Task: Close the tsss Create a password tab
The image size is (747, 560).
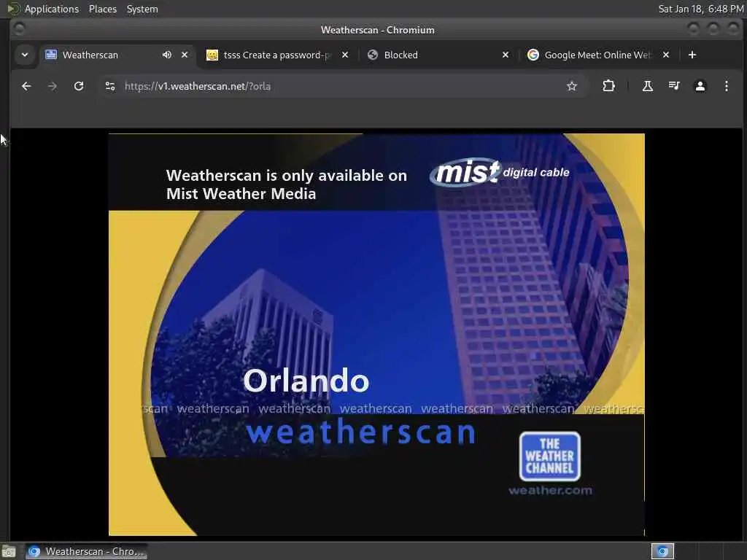Action: pos(345,55)
